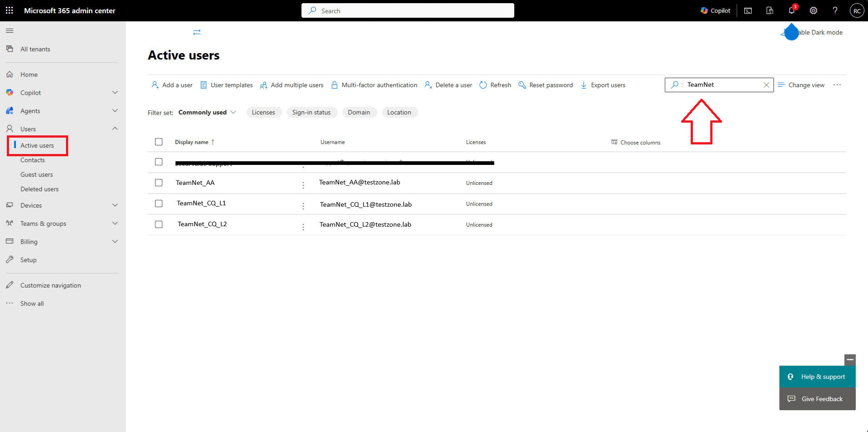Viewport: 868px width, 432px height.
Task: Click the help question mark icon
Action: [x=835, y=11]
